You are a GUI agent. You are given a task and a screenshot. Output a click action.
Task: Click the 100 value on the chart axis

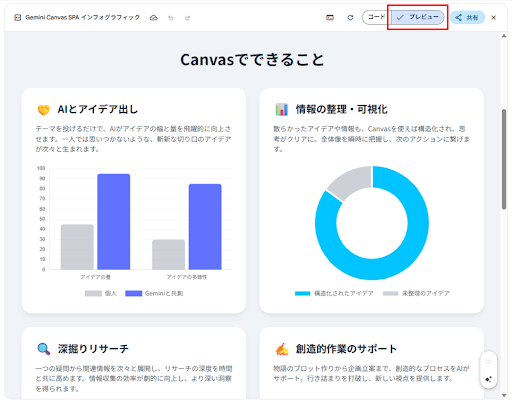click(41, 168)
